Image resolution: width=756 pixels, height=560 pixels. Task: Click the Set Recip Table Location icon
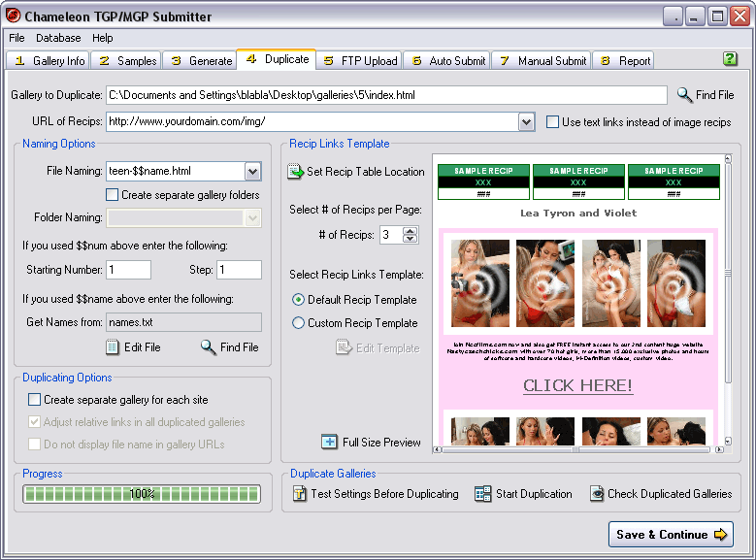point(296,172)
